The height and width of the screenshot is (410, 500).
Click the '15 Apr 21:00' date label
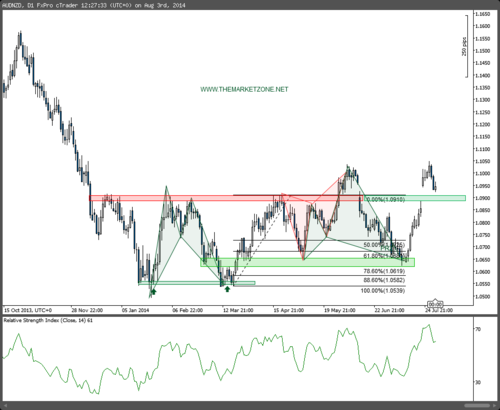coord(289,310)
